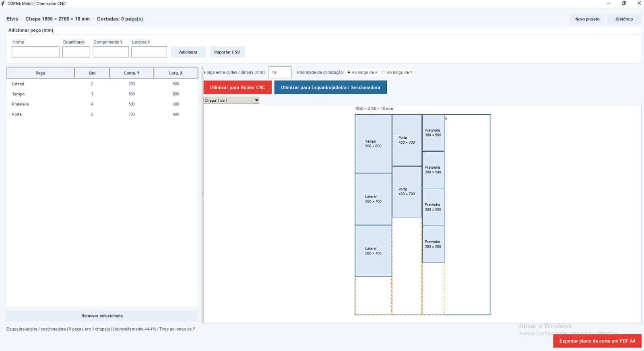Open the Histórico view
The height and width of the screenshot is (351, 644).
tap(624, 19)
